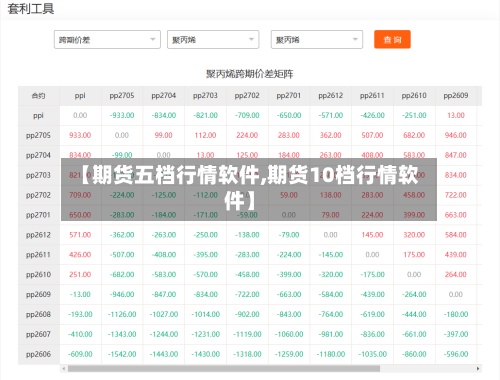
Task: Select the pp2702 row label
Action: pyautogui.click(x=38, y=195)
